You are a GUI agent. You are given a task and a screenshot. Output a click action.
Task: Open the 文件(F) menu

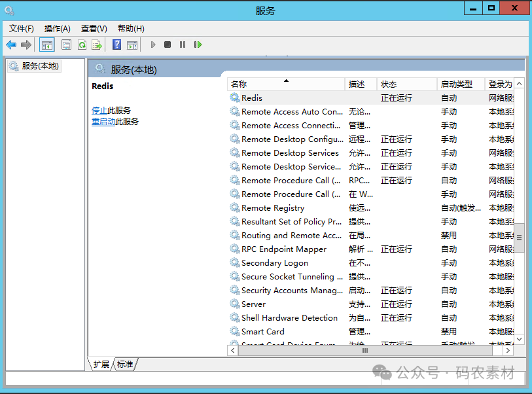(x=22, y=29)
